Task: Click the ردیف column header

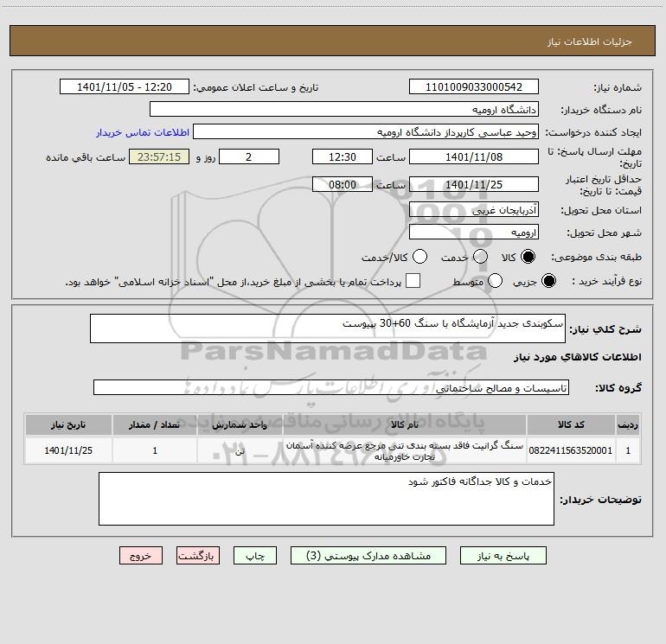Action: tap(628, 424)
